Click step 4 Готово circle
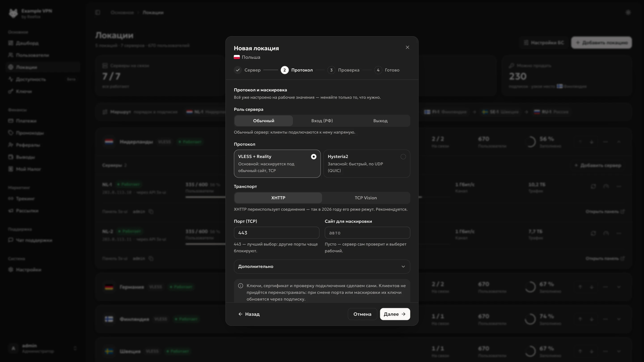644x362 pixels. click(x=378, y=70)
